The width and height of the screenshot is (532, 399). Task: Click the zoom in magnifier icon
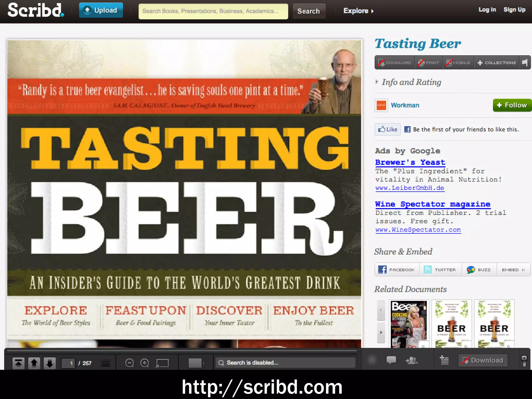[144, 363]
